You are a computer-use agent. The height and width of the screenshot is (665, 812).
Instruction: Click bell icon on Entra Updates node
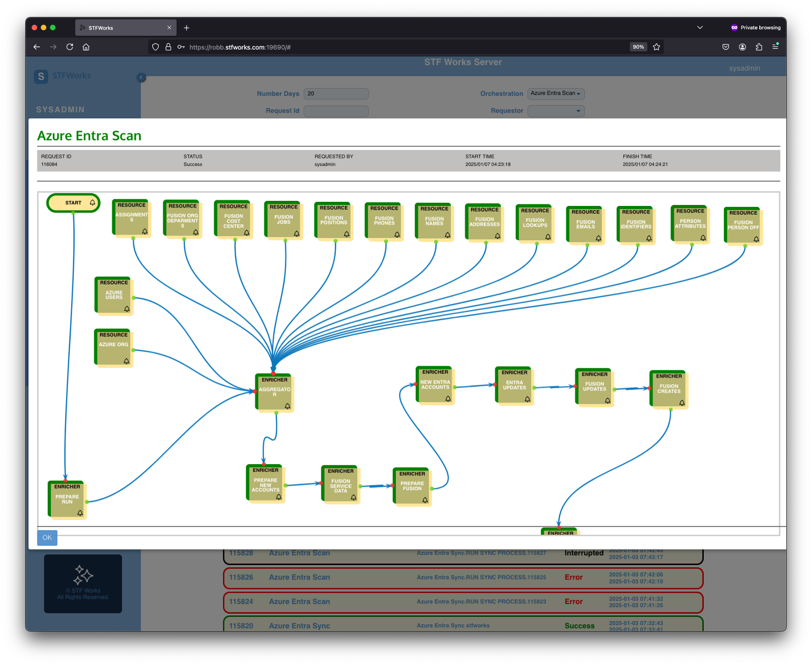click(527, 399)
